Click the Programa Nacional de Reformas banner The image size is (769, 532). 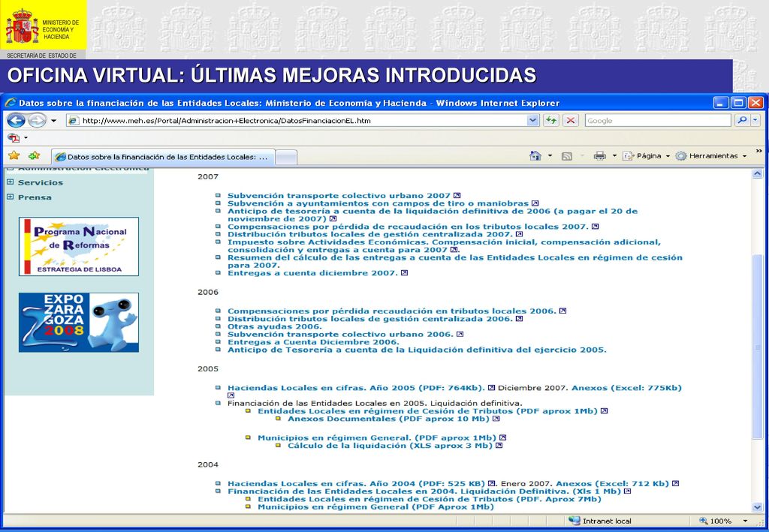[x=79, y=246]
